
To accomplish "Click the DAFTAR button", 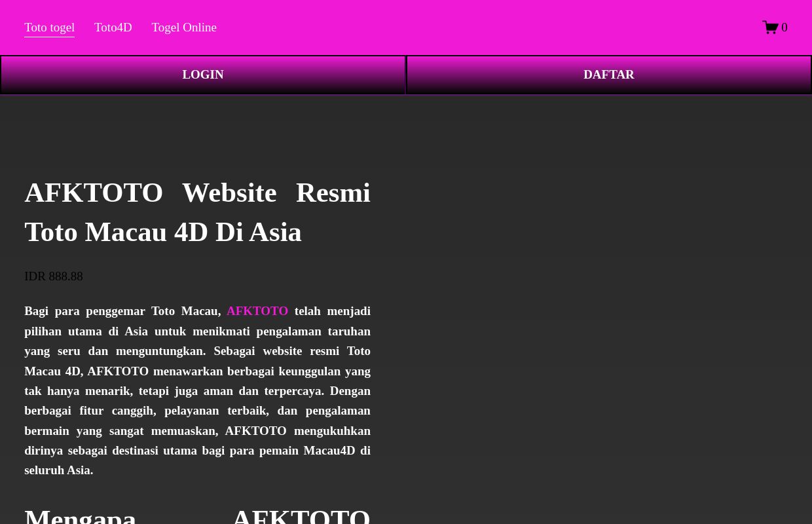I will 609,75.
